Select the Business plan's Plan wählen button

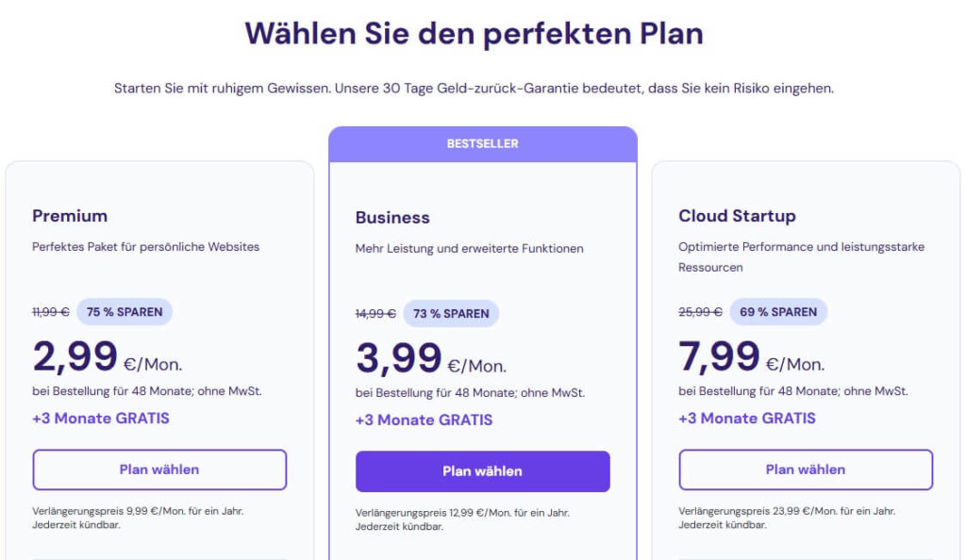point(482,471)
